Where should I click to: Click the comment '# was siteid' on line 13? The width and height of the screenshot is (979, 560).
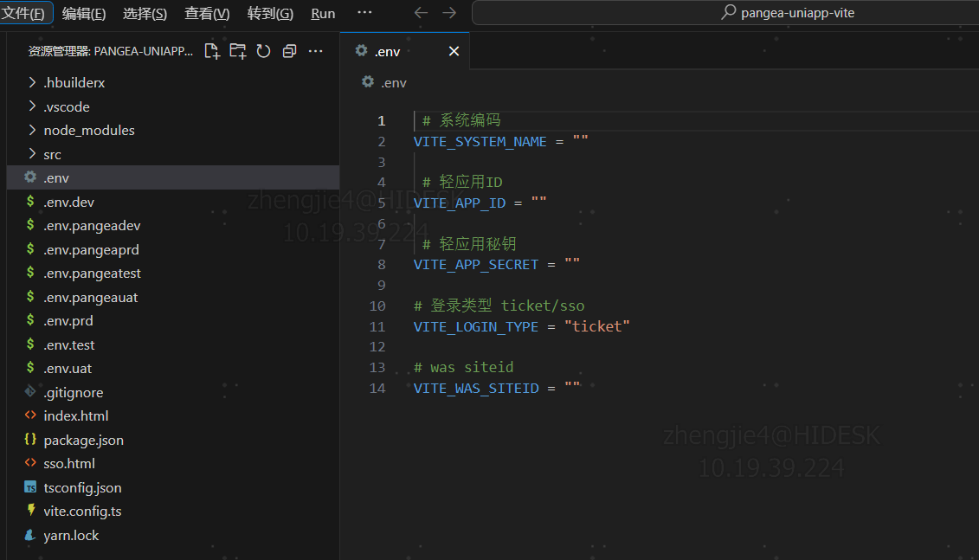[x=463, y=367]
